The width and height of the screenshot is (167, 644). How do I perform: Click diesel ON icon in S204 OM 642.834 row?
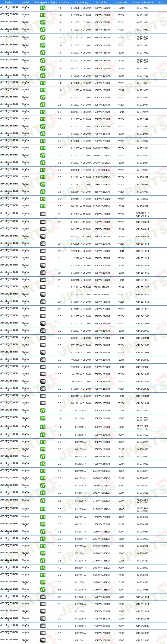point(43,396)
